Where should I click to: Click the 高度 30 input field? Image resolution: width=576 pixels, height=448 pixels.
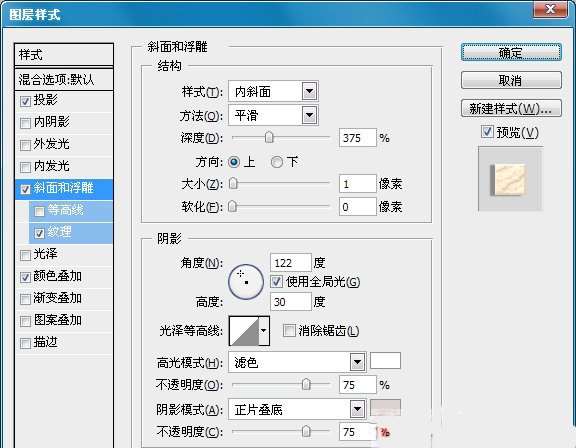pos(291,302)
